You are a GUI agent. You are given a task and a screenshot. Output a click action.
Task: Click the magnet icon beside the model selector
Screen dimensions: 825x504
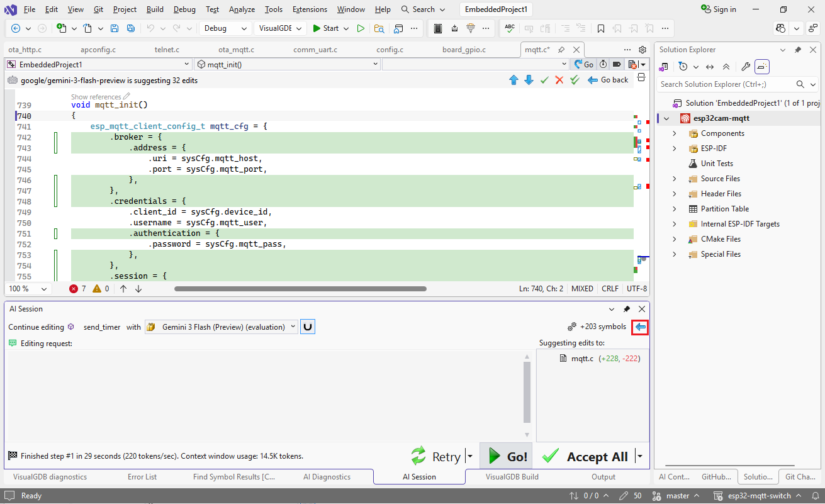coord(308,327)
